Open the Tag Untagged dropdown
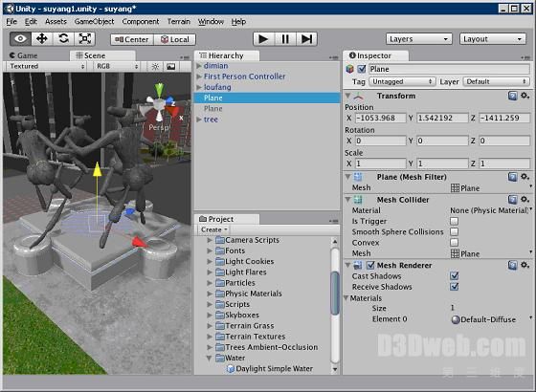This screenshot has width=536, height=392. pyautogui.click(x=402, y=82)
